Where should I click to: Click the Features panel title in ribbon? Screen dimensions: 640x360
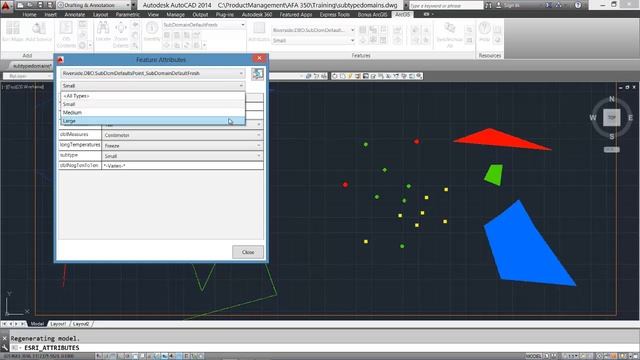(x=361, y=56)
